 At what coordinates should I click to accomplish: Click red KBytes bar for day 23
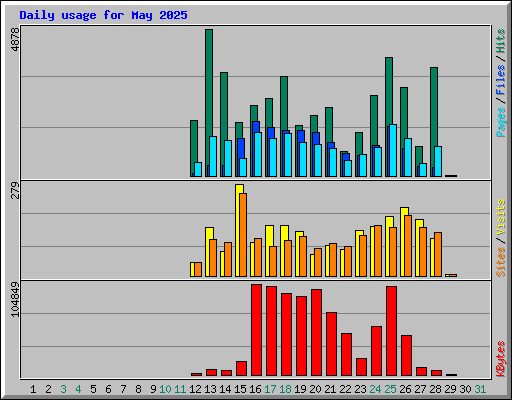point(361,367)
